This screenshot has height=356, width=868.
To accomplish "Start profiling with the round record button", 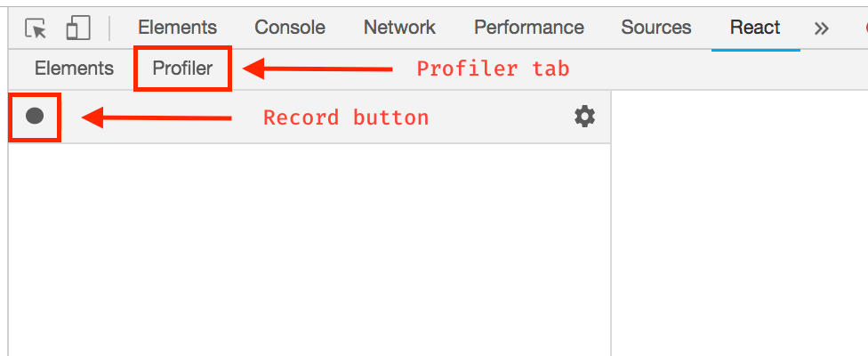I will pos(35,117).
